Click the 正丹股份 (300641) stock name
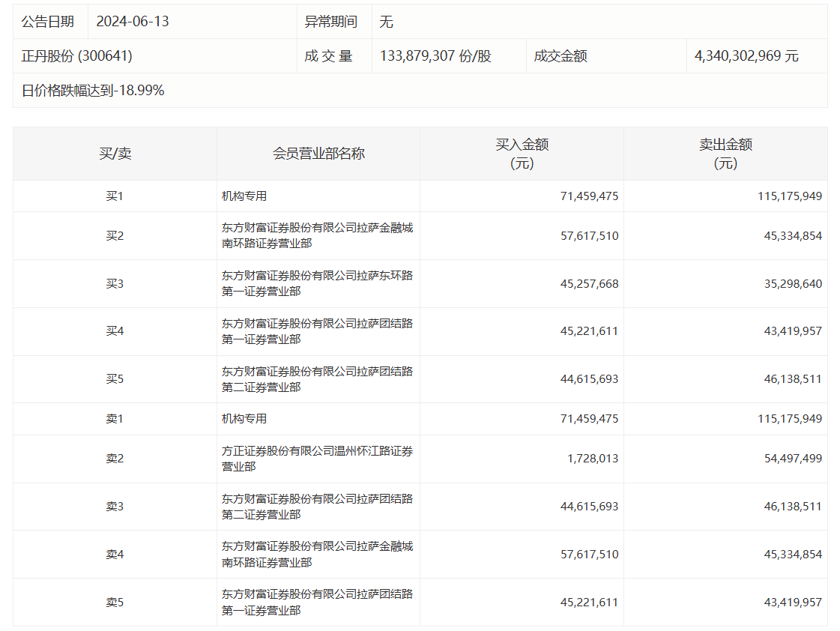This screenshot has width=840, height=631. tap(77, 56)
